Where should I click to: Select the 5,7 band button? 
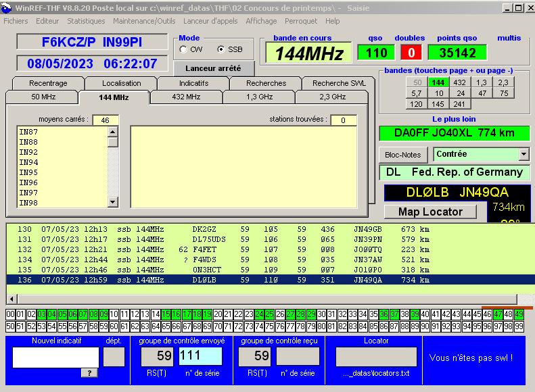coord(416,93)
